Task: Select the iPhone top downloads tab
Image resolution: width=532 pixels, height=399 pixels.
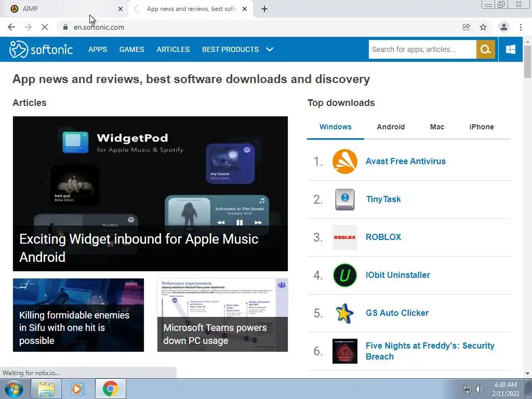Action: [x=482, y=127]
